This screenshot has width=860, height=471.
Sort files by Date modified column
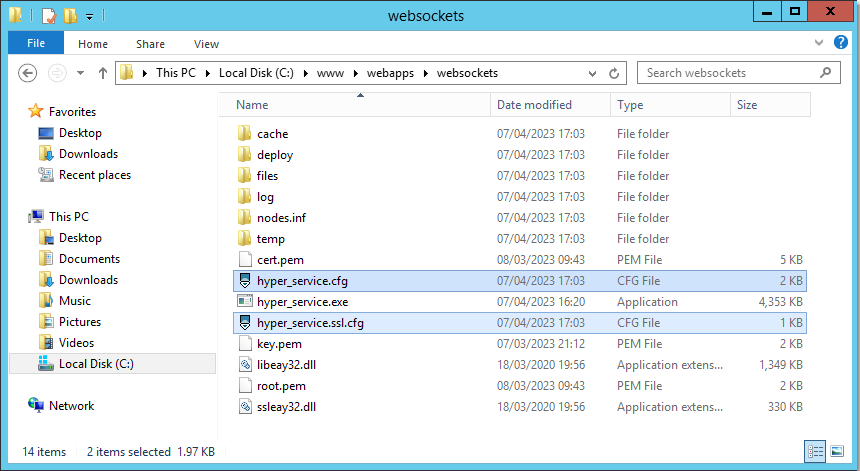tap(535, 105)
